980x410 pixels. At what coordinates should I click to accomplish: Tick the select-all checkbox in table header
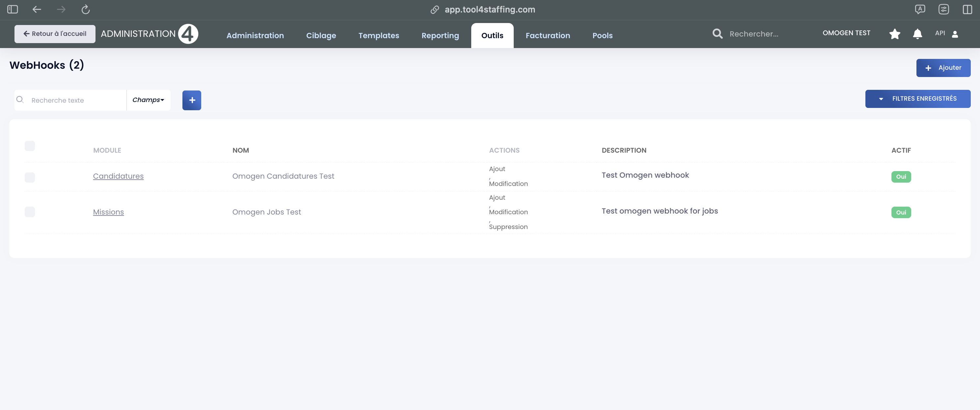(x=30, y=146)
